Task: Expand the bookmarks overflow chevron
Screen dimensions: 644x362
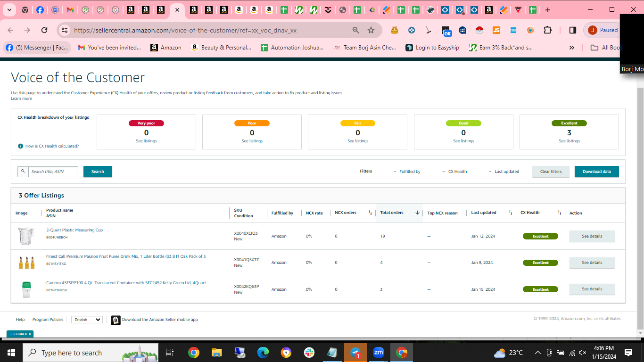Action: pos(572,48)
